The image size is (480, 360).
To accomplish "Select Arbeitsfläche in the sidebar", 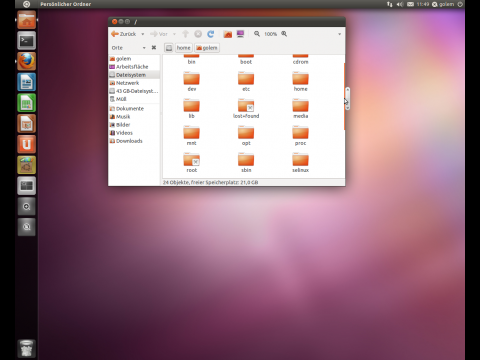I will 134,67.
